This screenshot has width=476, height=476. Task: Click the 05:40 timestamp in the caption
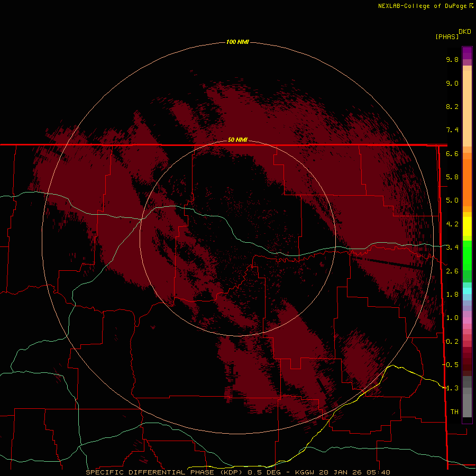[378, 472]
